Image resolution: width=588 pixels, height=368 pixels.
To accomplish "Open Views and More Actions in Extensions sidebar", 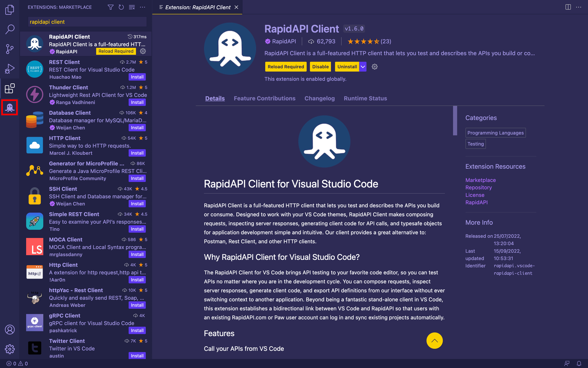I will (143, 7).
